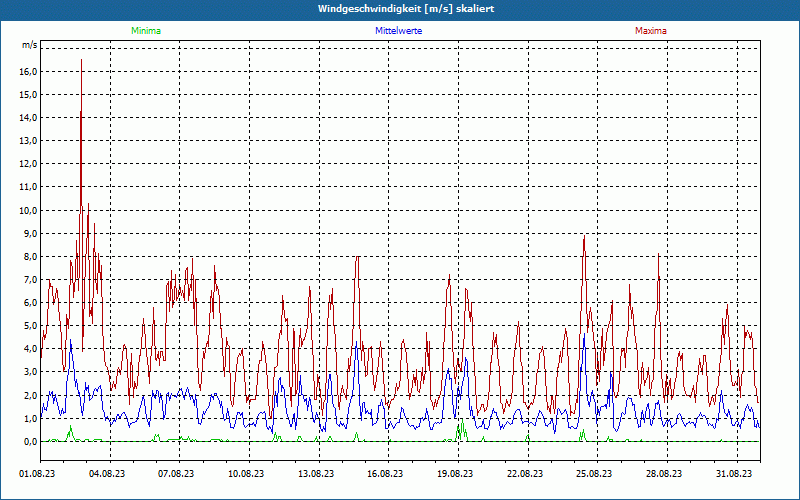Image resolution: width=800 pixels, height=500 pixels.
Task: Click the 3,0 y-axis value
Action: coord(30,372)
